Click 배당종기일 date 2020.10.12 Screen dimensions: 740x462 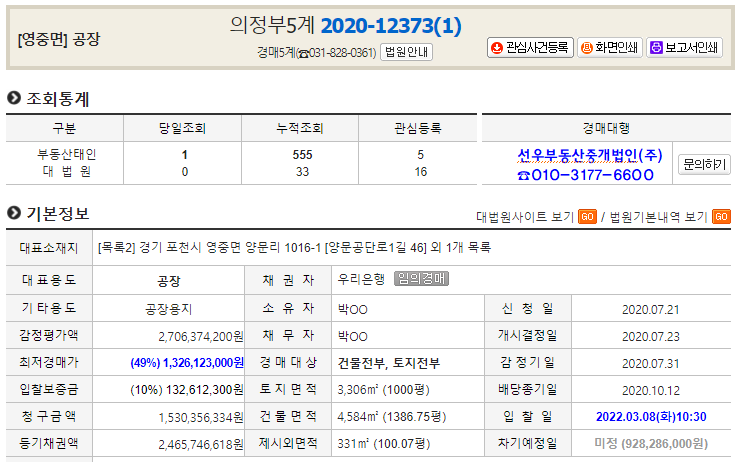tap(650, 391)
